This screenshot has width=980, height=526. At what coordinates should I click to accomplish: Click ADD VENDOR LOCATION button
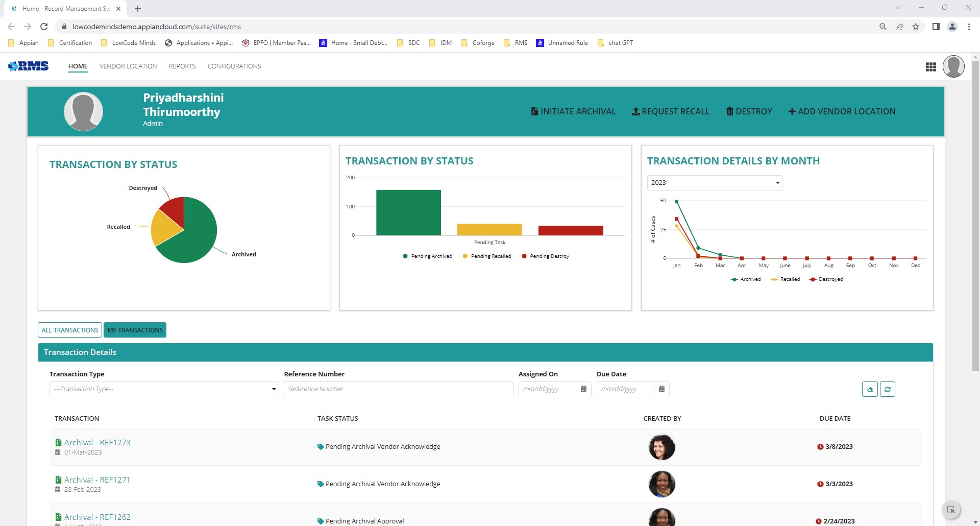(x=842, y=111)
